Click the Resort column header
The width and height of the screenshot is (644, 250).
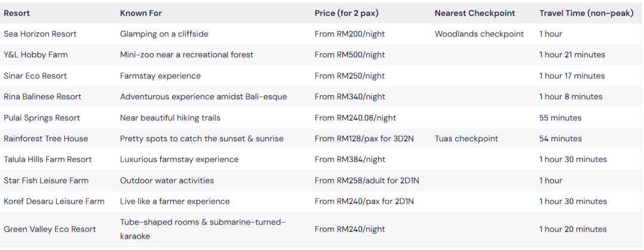(x=17, y=13)
